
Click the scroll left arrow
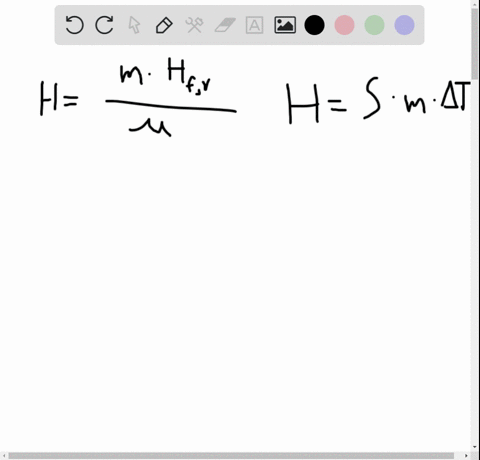point(4,455)
